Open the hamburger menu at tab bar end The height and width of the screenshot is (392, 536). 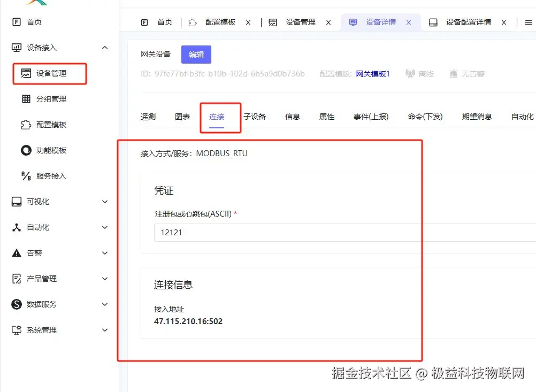(529, 22)
